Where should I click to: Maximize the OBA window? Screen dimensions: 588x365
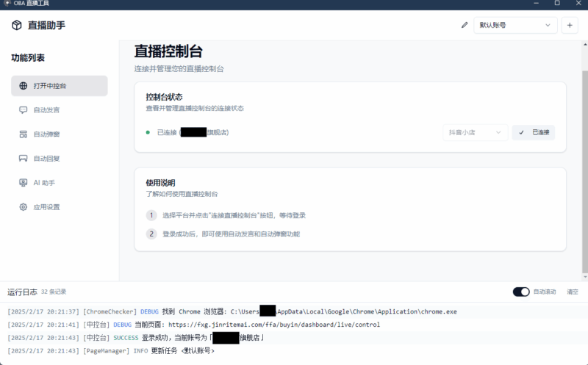(x=557, y=3)
